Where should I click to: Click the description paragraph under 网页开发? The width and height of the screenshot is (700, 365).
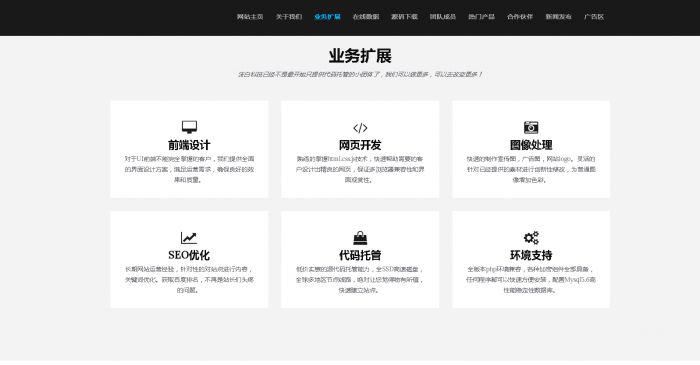point(360,170)
